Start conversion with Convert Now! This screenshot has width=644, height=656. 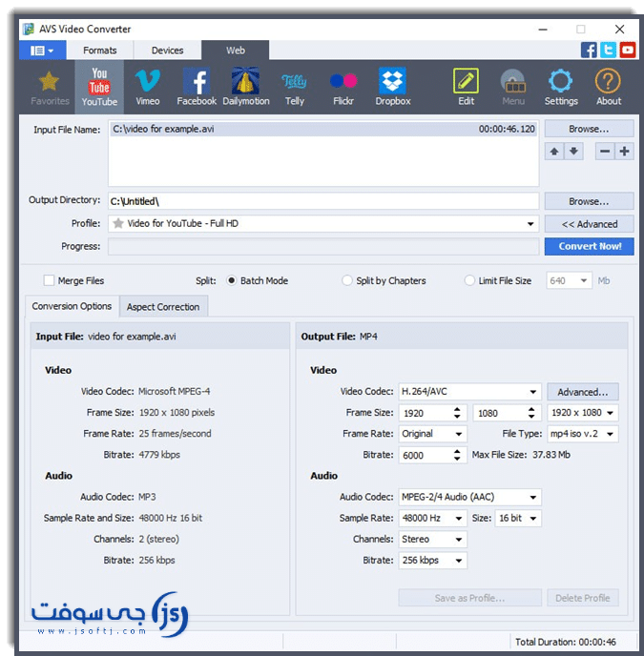coord(589,246)
